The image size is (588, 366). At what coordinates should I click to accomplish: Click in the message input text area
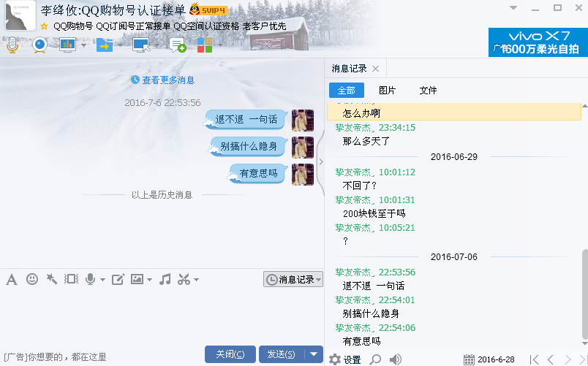click(161, 316)
